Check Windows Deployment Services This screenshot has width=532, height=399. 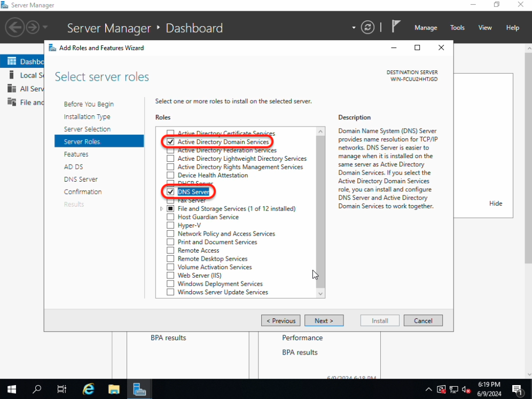pyautogui.click(x=170, y=284)
